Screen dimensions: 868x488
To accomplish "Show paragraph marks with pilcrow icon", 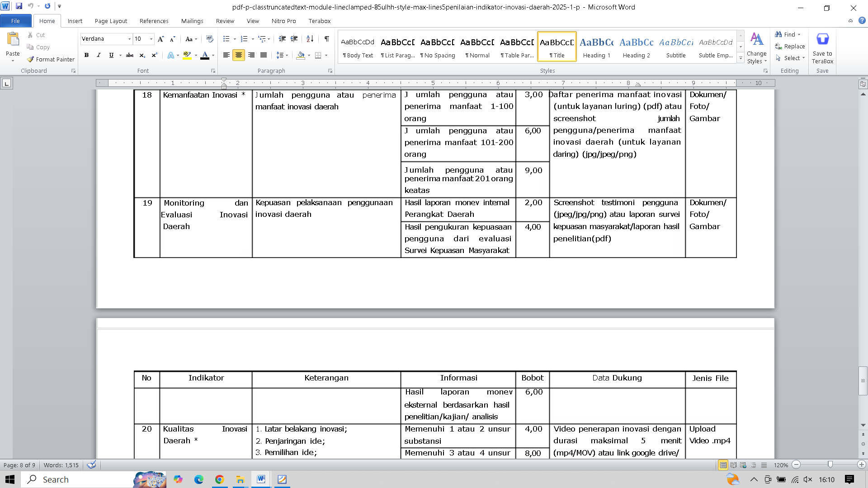I will point(326,39).
